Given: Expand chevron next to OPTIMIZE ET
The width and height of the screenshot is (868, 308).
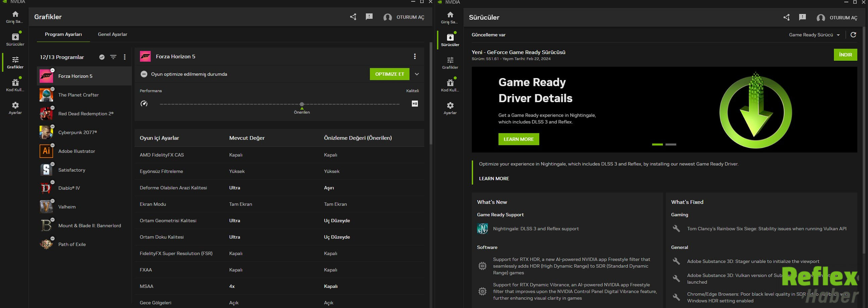Looking at the screenshot, I should [417, 74].
